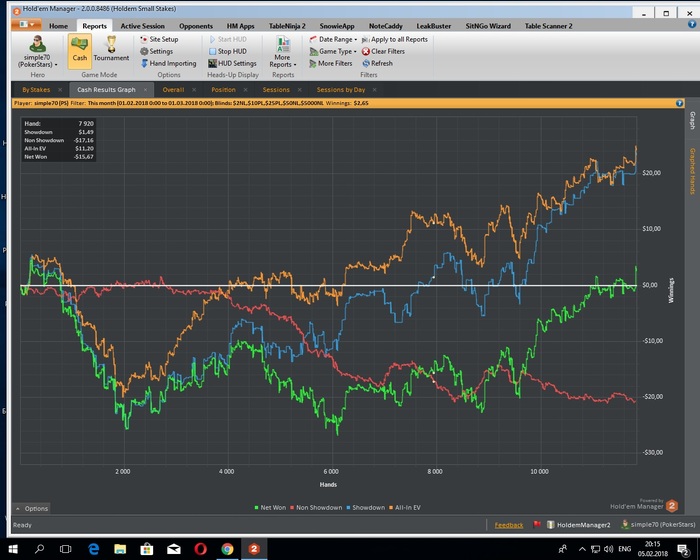Viewport: 700px width, 560px height.
Task: Open Hand Importing
Action: [x=168, y=63]
